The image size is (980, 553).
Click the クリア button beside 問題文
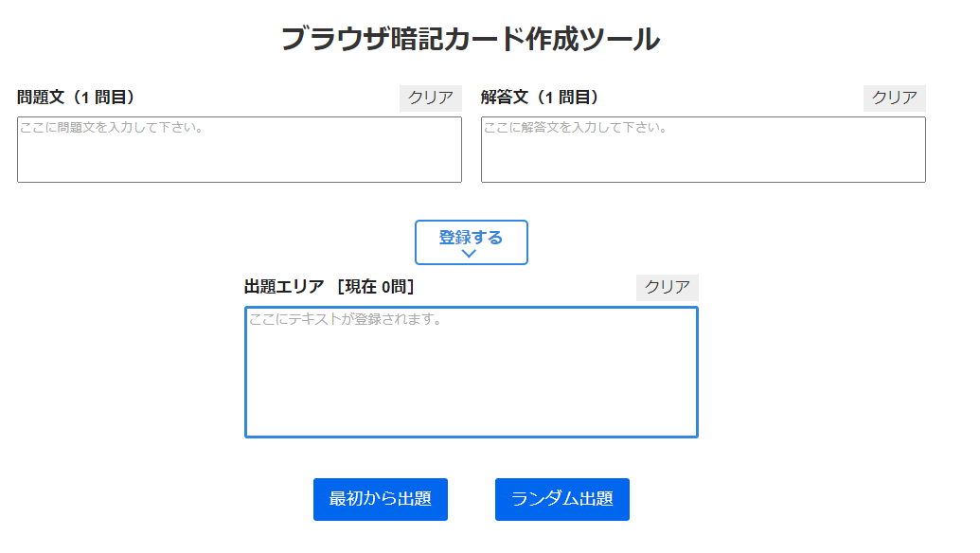click(x=429, y=98)
